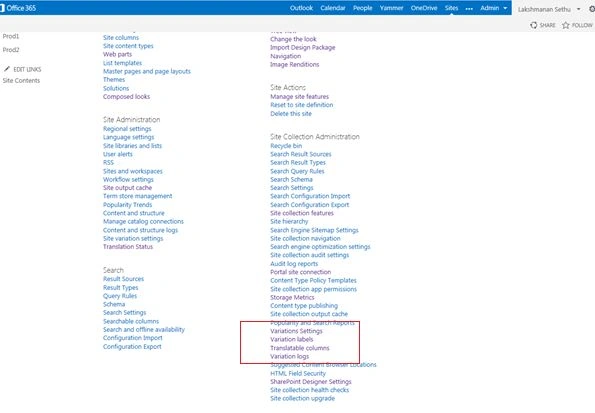Open Yammer from the top bar
This screenshot has width=595, height=413.
click(x=391, y=8)
